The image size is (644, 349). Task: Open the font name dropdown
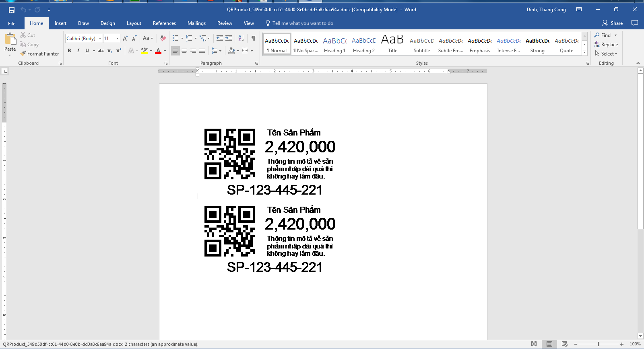click(100, 39)
